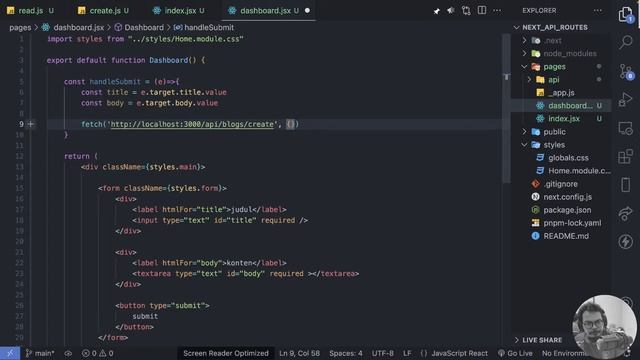The image size is (640, 360).
Task: Open _app.js in the explorer
Action: 561,93
